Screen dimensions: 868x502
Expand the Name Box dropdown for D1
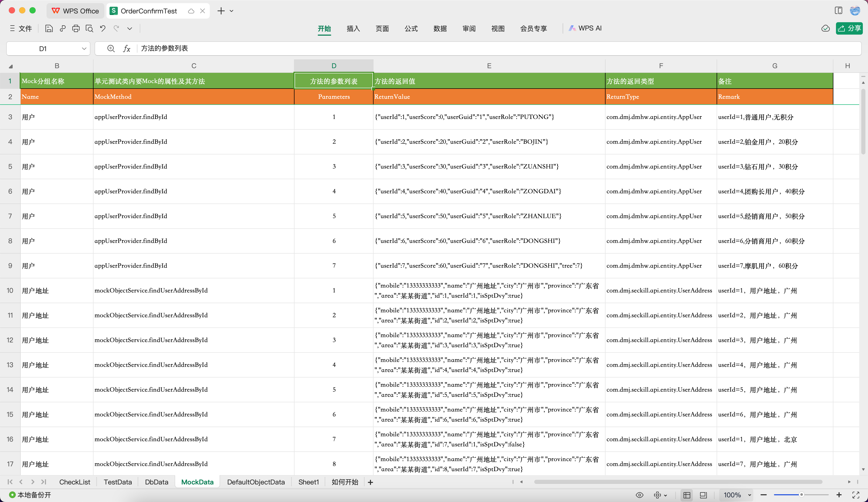coord(84,49)
